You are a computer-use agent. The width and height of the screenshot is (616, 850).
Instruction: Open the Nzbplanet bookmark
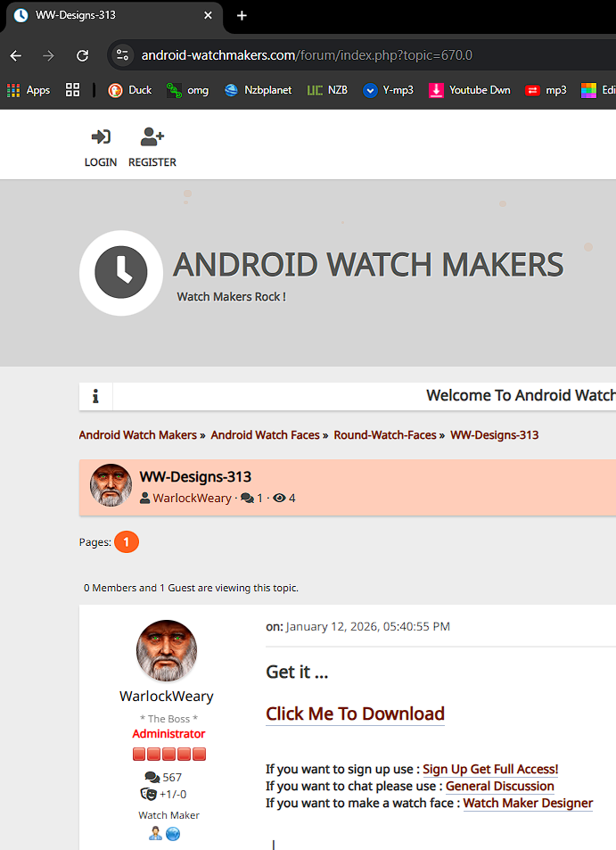tap(259, 90)
